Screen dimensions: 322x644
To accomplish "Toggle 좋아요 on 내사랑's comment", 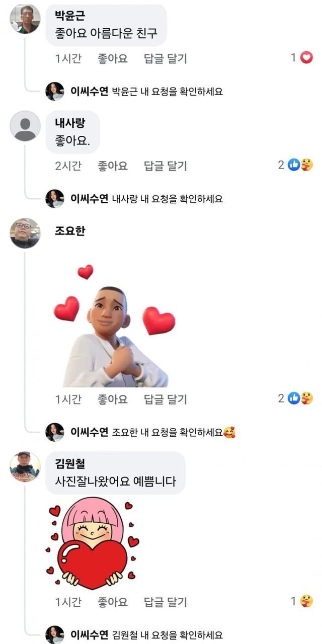I will [x=112, y=166].
